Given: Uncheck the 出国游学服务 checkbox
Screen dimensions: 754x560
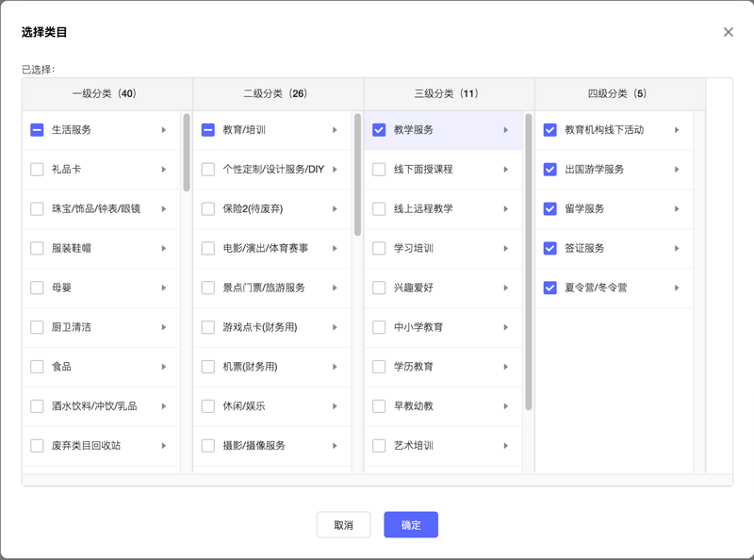Looking at the screenshot, I should pyautogui.click(x=549, y=171).
